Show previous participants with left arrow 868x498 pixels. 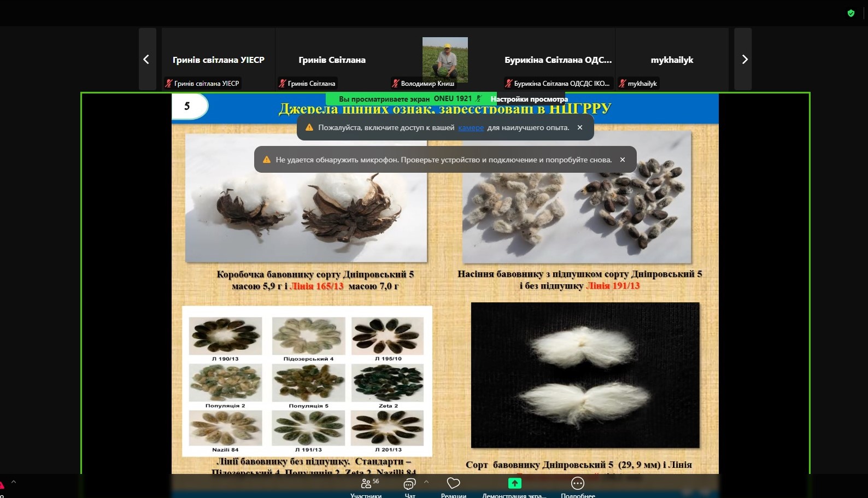click(146, 60)
